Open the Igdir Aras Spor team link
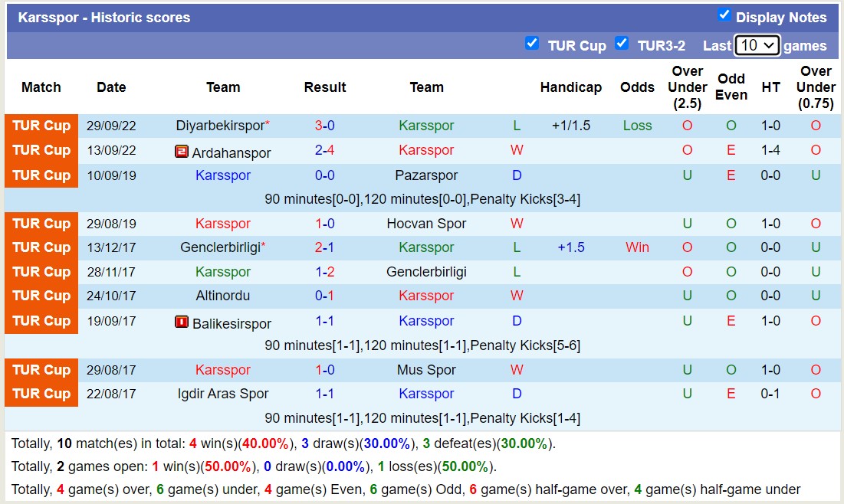 point(223,394)
